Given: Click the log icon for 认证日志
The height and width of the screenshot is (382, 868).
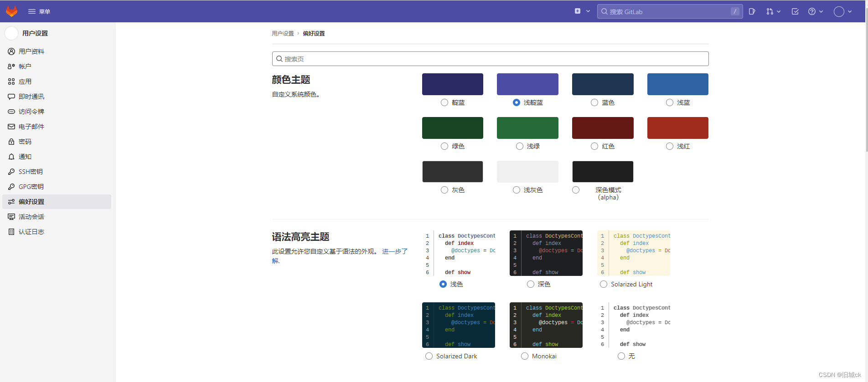Looking at the screenshot, I should pyautogui.click(x=11, y=232).
